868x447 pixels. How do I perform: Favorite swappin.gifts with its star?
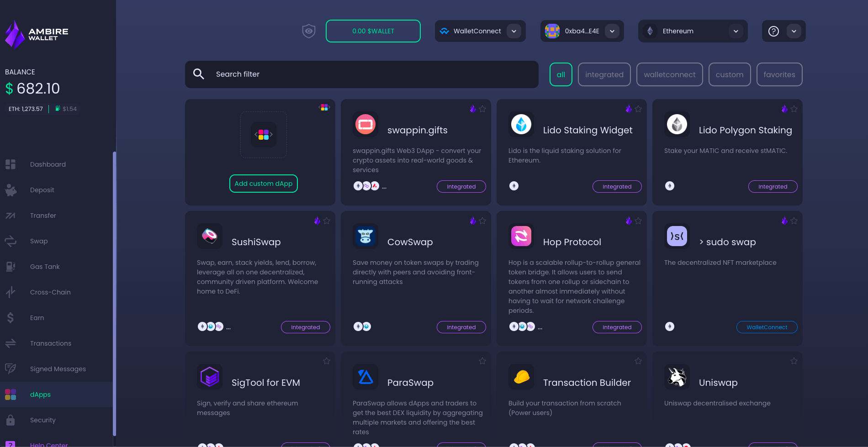point(482,109)
